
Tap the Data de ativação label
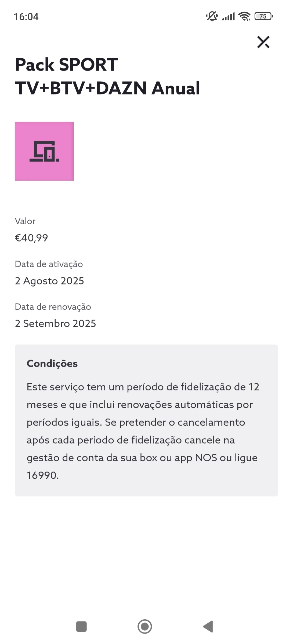click(x=49, y=264)
